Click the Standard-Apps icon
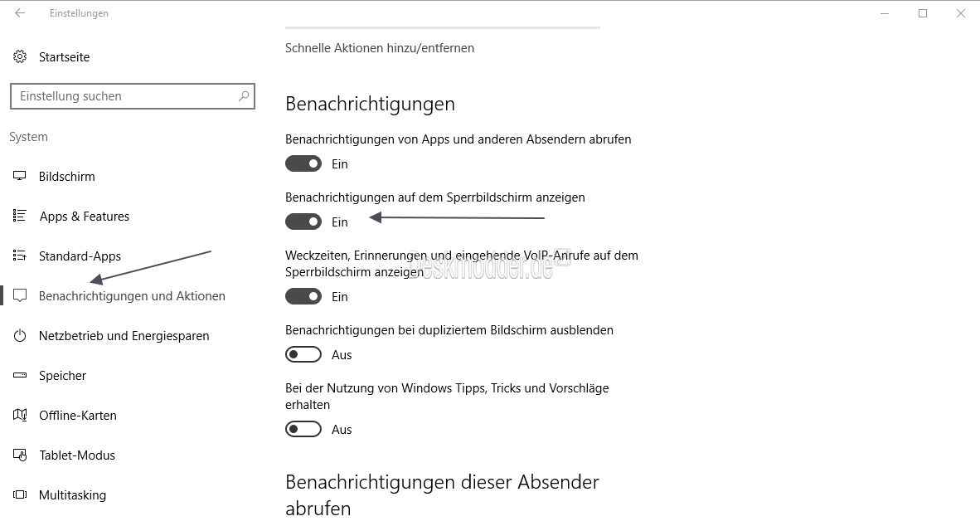Screen dimensions: 980x526 (20, 256)
